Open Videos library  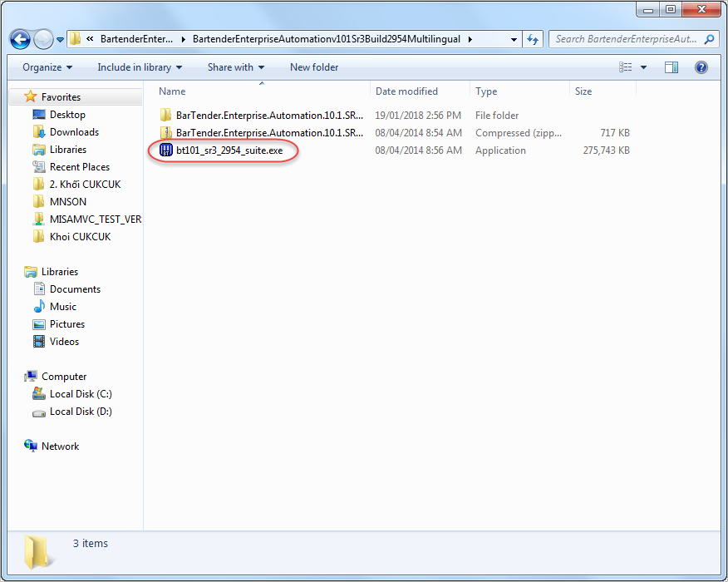point(64,342)
